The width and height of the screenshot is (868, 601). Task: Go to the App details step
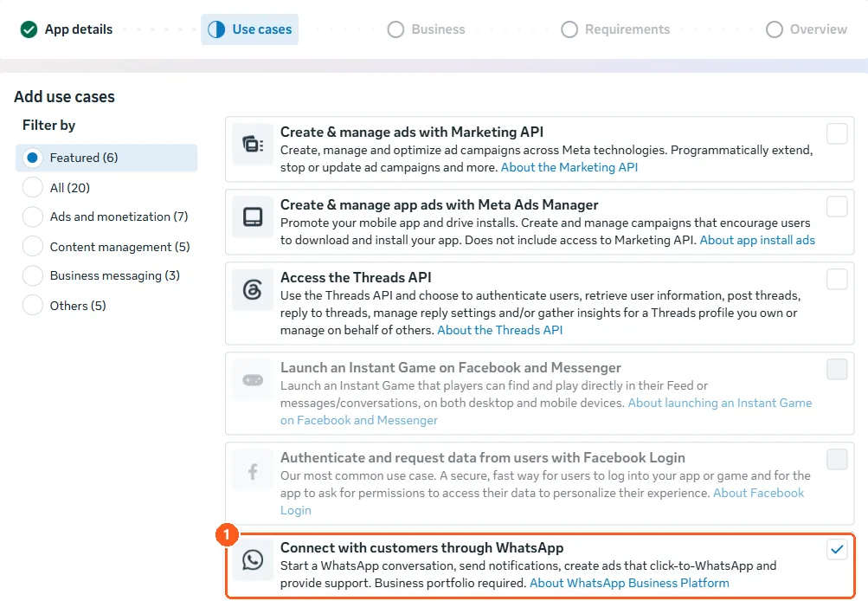tap(67, 29)
